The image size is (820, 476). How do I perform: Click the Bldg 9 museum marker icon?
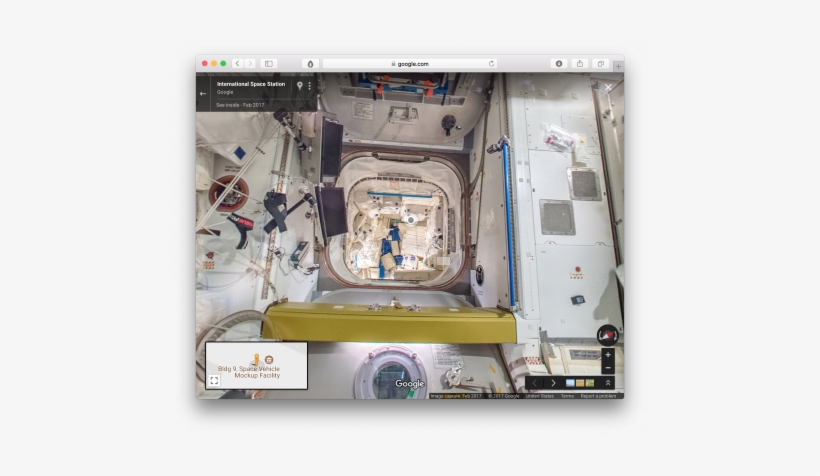269,360
